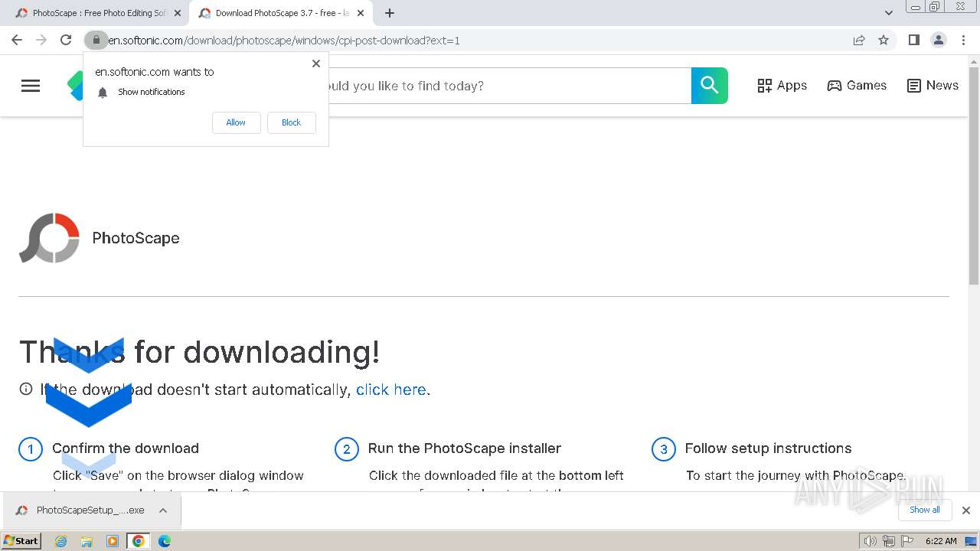
Task: Close the downloads bar
Action: 965,510
